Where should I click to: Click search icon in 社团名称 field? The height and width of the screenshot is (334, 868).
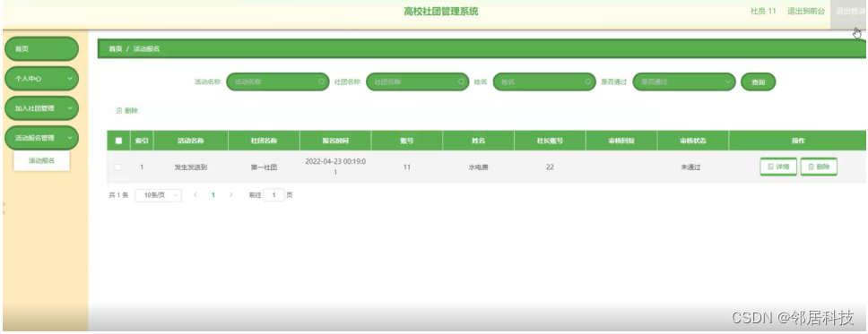[461, 81]
